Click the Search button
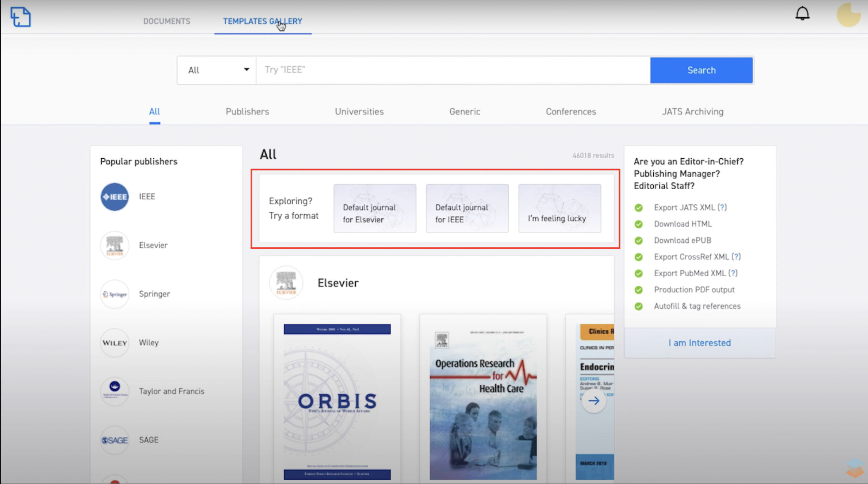 701,70
